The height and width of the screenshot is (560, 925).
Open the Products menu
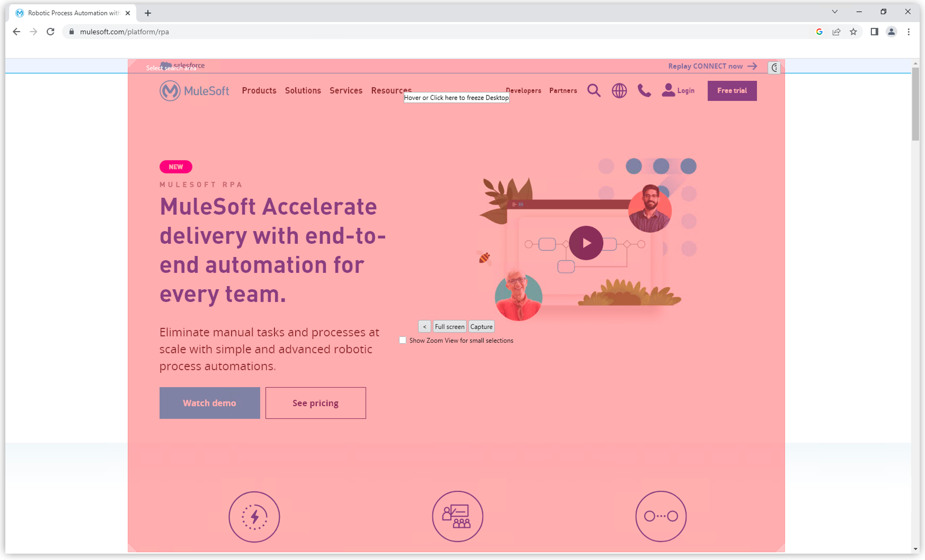pos(259,91)
